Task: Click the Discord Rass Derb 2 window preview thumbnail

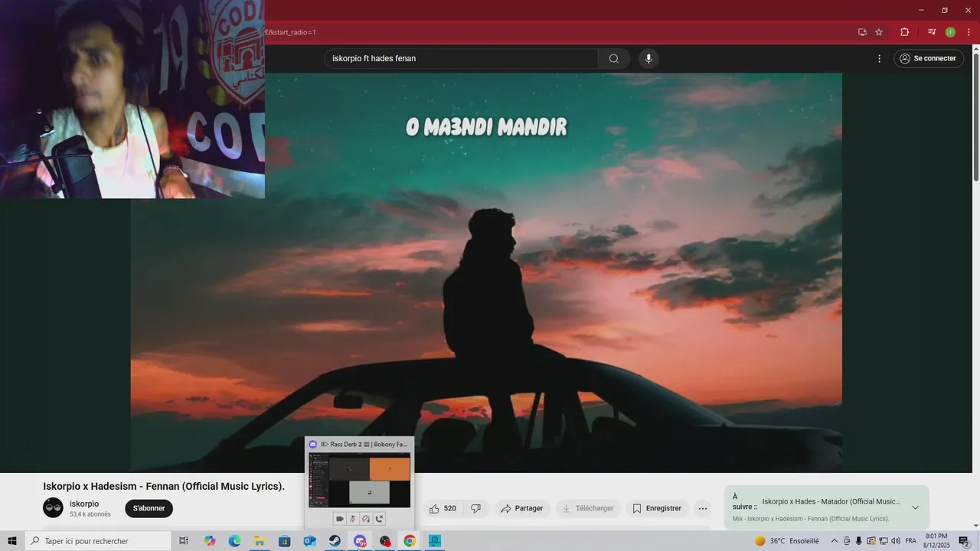Action: (x=359, y=480)
